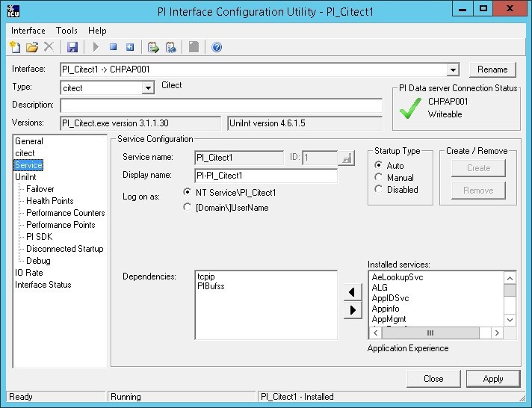The image size is (532, 408).
Task: Choose the [Domain\]UserName log on option
Action: pos(187,208)
